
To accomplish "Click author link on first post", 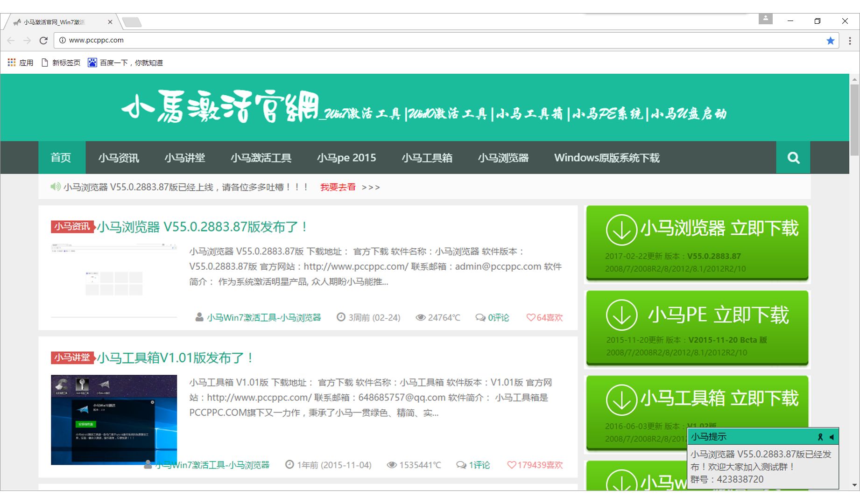I will click(x=264, y=317).
